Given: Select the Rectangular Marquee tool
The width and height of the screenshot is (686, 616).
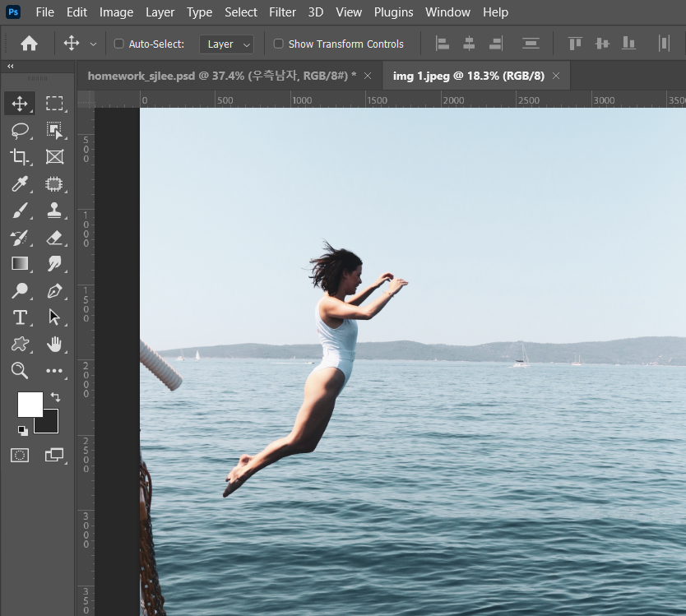Looking at the screenshot, I should click(54, 104).
